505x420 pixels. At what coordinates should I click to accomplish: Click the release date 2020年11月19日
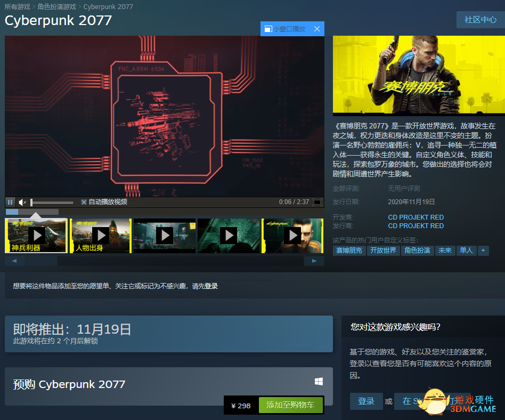(x=411, y=202)
